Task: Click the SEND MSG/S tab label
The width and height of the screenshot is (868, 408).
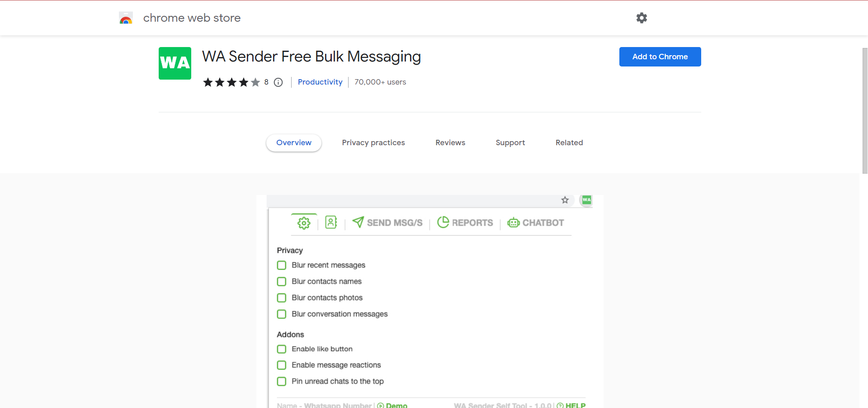Action: click(x=395, y=223)
